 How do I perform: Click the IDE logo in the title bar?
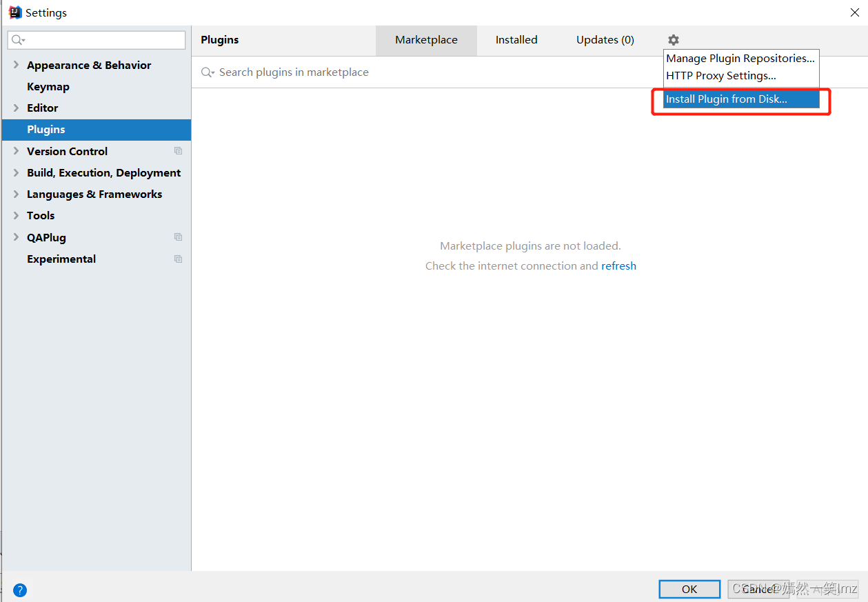(x=15, y=12)
